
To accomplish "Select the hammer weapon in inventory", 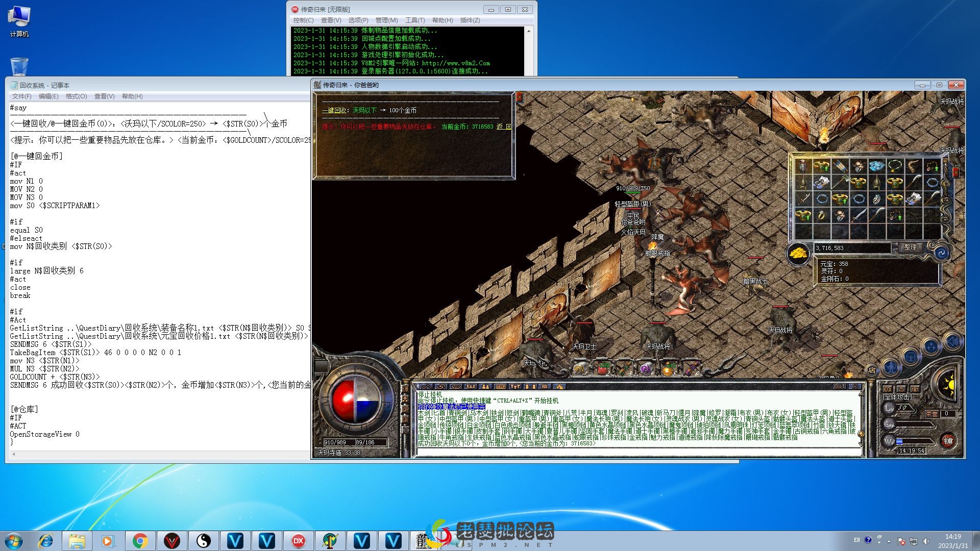I will click(840, 182).
